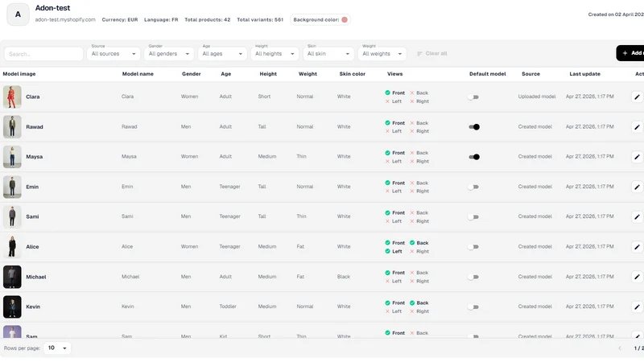Click the Age column header
Image resolution: width=644 pixels, height=362 pixels.
[x=226, y=74]
